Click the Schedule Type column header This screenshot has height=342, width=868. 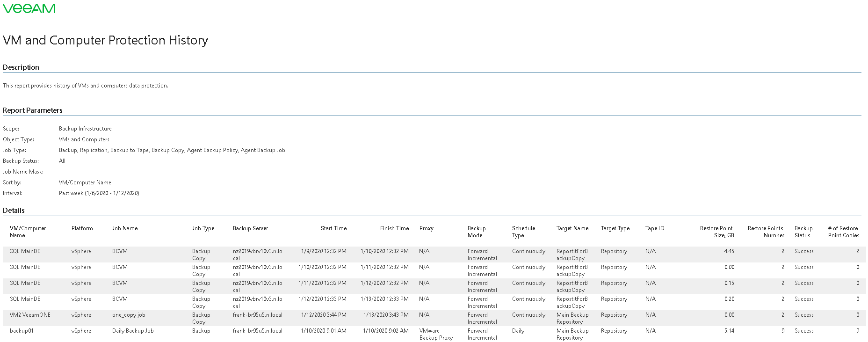click(x=523, y=232)
